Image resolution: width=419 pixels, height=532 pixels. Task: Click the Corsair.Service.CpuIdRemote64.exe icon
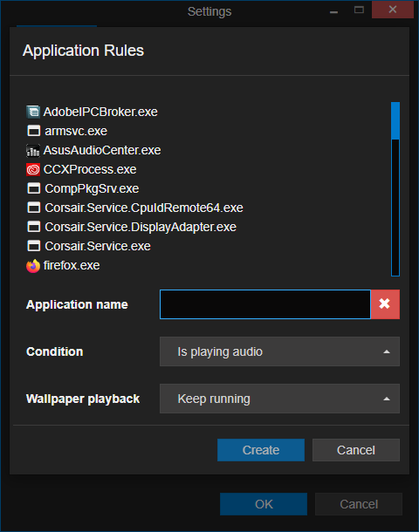(33, 208)
